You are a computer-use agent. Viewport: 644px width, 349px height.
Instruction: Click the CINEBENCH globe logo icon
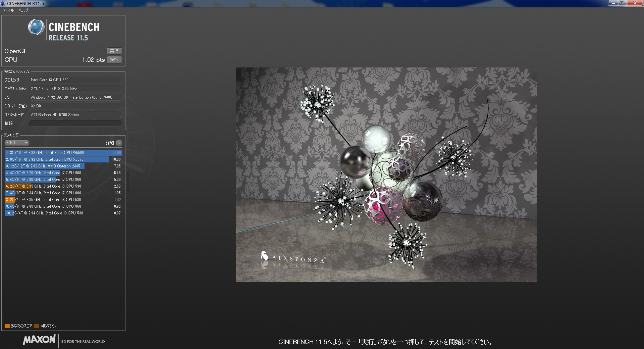[x=36, y=28]
